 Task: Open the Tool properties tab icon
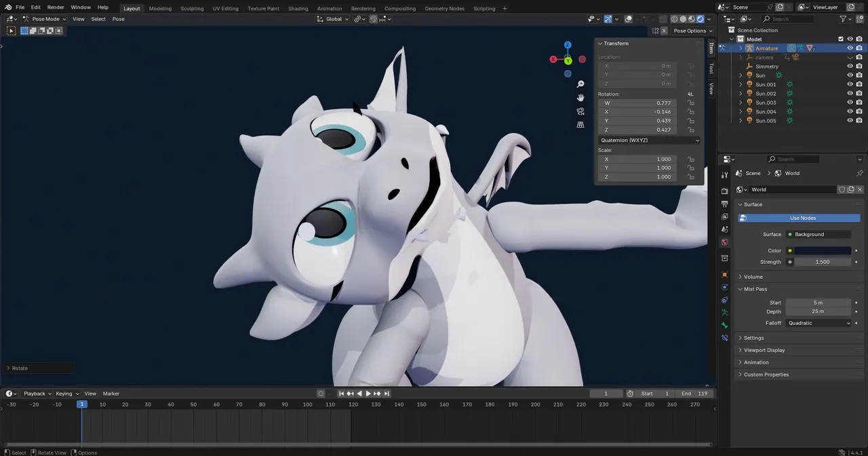pyautogui.click(x=724, y=175)
